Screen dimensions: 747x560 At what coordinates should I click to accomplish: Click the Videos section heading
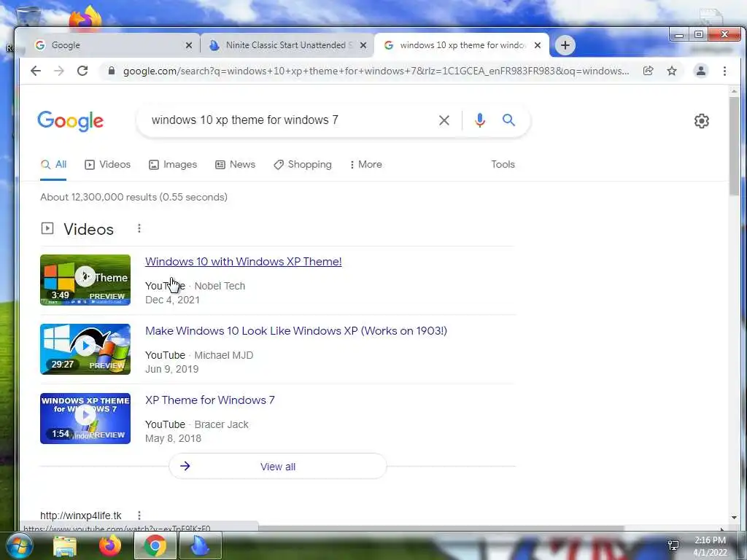coord(88,229)
